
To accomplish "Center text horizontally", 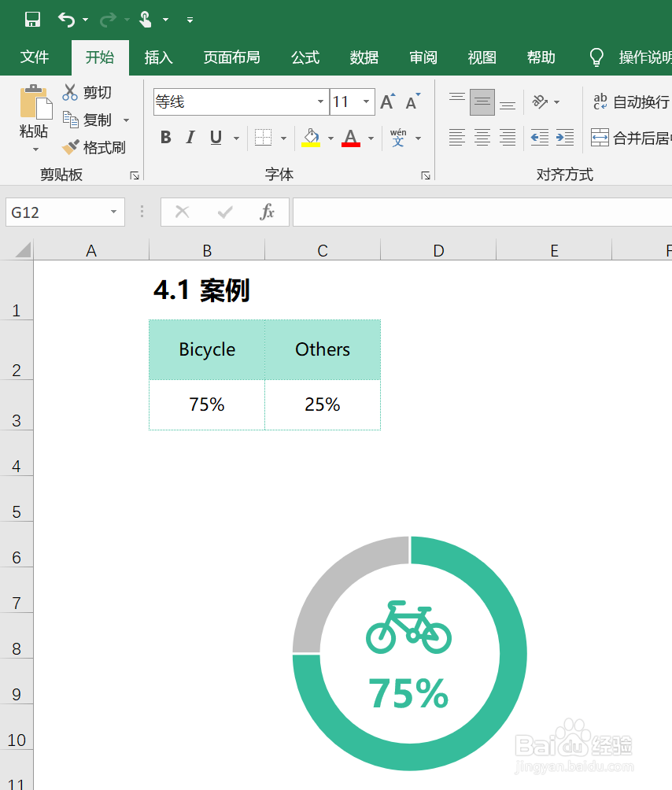I will tap(482, 138).
